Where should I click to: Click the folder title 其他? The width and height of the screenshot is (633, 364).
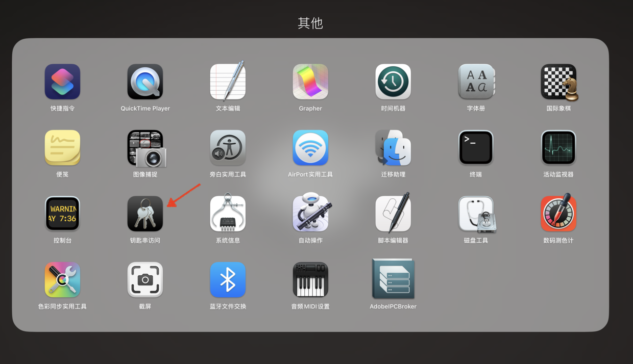point(310,23)
